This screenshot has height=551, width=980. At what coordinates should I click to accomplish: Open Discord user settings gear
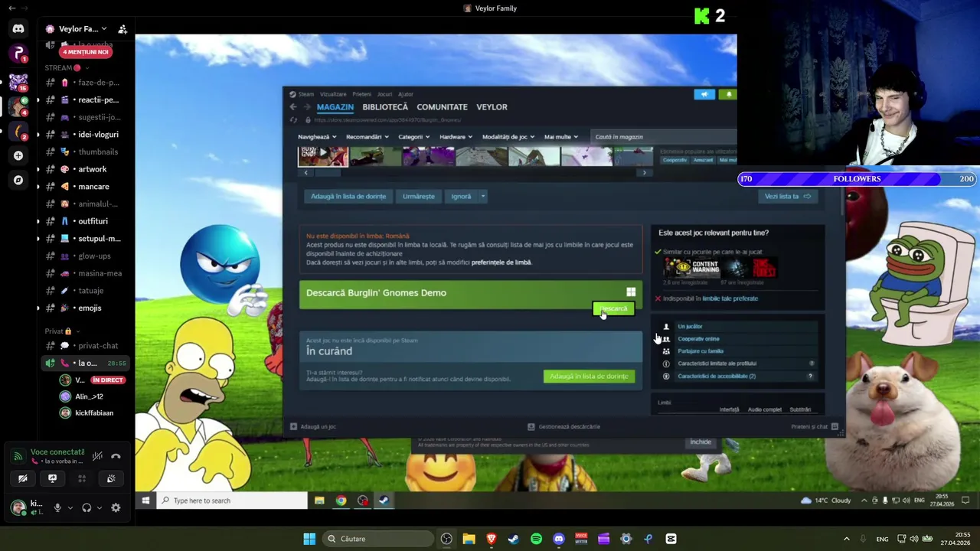[x=116, y=507]
